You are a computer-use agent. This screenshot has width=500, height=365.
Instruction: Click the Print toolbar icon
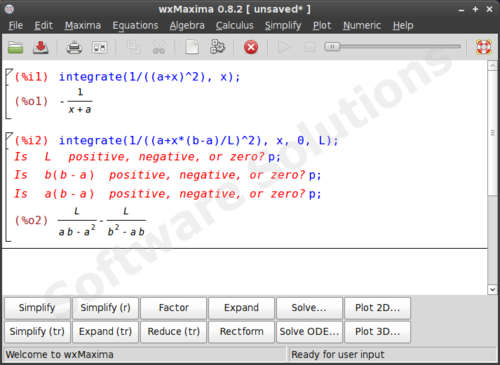tap(74, 47)
